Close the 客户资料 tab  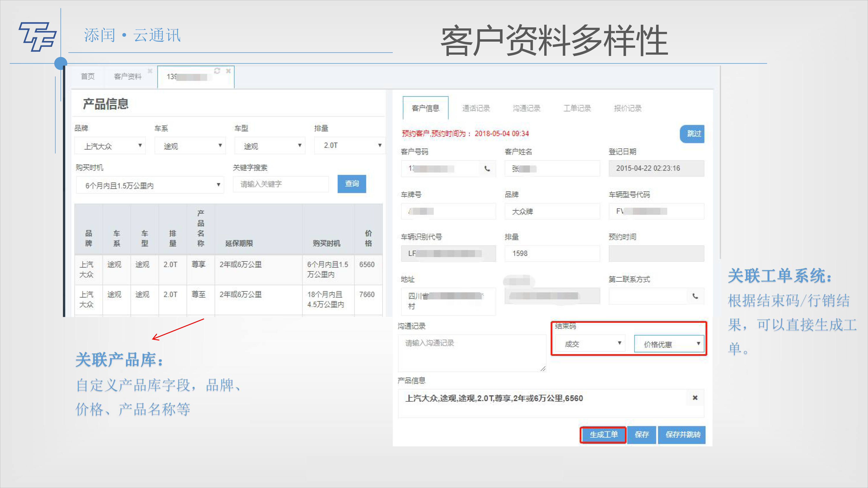(150, 71)
